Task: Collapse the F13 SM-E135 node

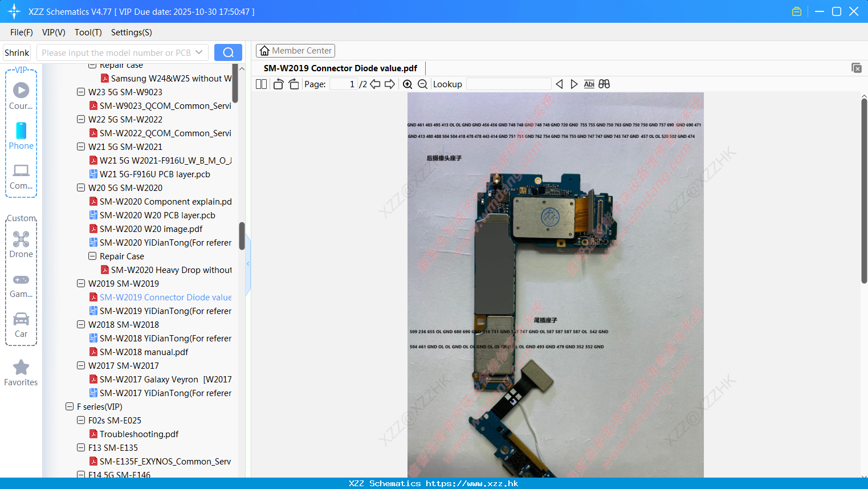Action: pos(81,447)
